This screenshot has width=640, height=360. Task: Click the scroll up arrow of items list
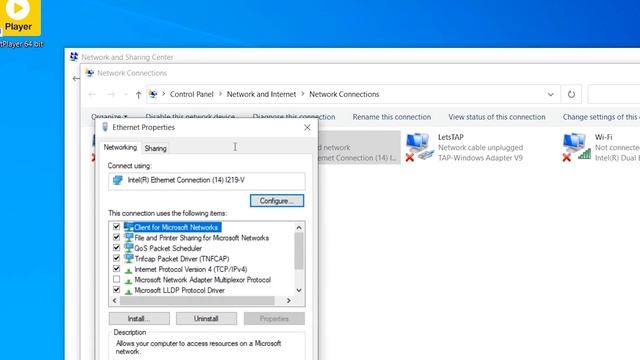pyautogui.click(x=299, y=227)
